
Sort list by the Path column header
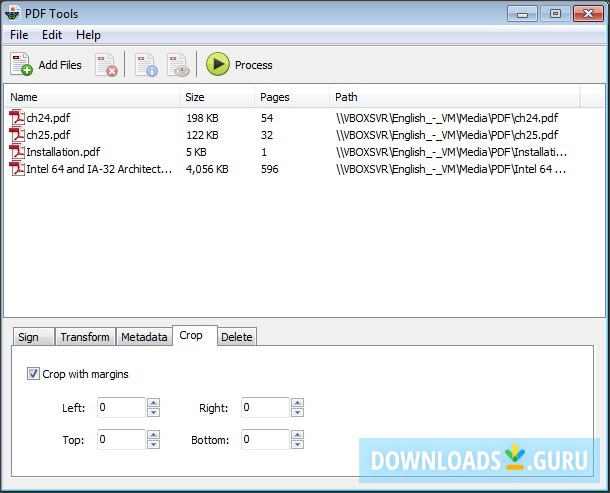[x=455, y=97]
